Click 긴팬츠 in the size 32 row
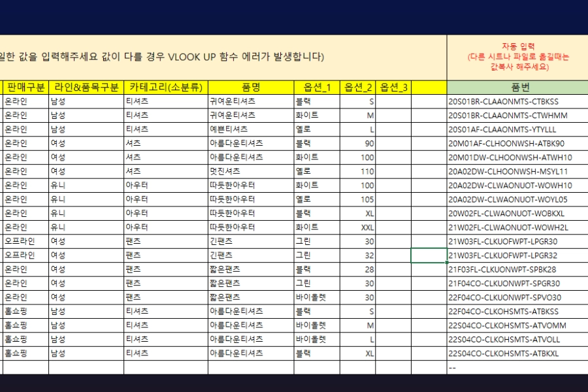The height and width of the screenshot is (392, 588). pos(251,255)
